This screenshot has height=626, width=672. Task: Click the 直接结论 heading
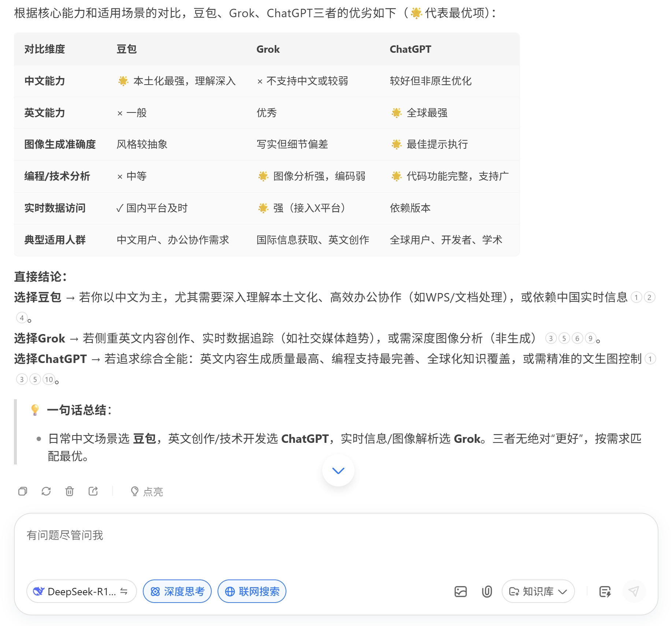click(x=40, y=277)
